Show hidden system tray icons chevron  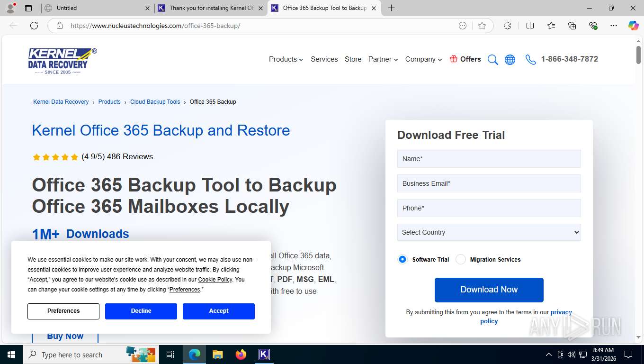tap(549, 355)
